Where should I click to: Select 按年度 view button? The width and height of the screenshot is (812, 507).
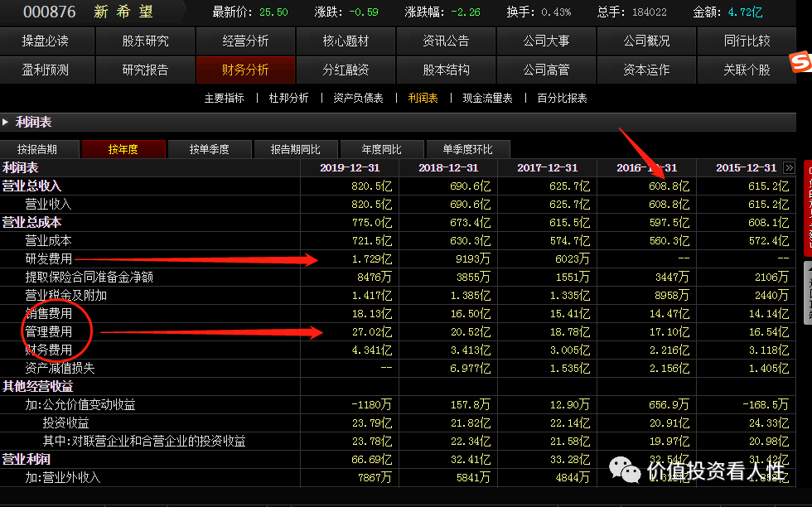tap(123, 150)
